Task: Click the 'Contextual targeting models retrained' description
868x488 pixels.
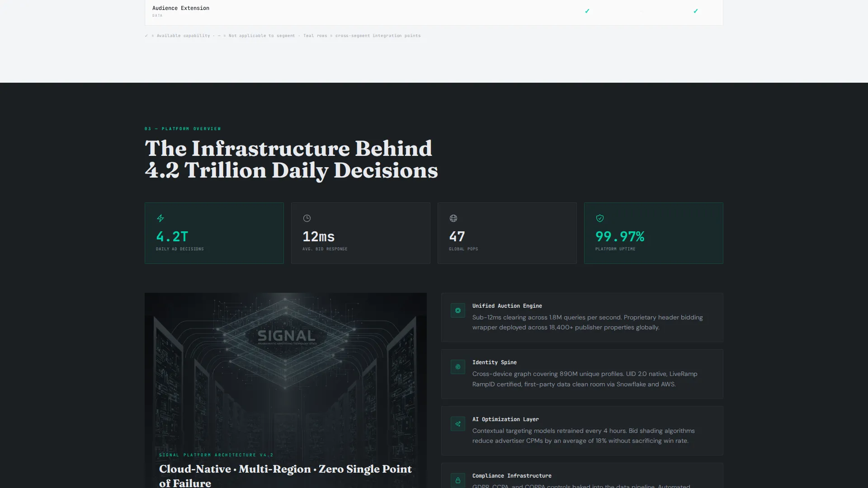Action: pyautogui.click(x=584, y=436)
